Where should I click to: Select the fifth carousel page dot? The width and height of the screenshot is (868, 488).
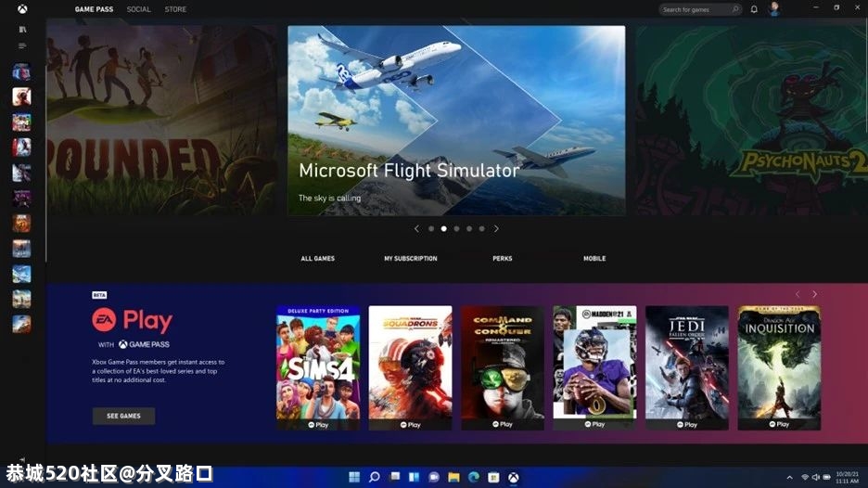click(482, 229)
